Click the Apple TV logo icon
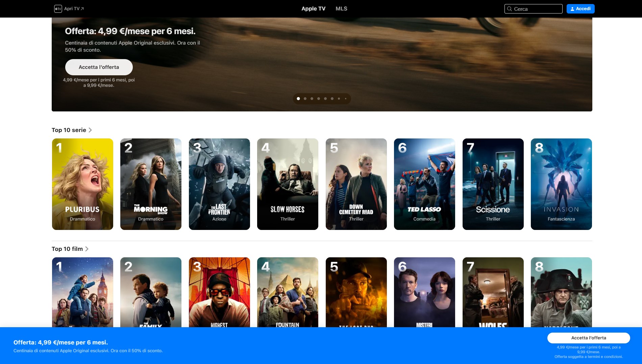 click(58, 9)
